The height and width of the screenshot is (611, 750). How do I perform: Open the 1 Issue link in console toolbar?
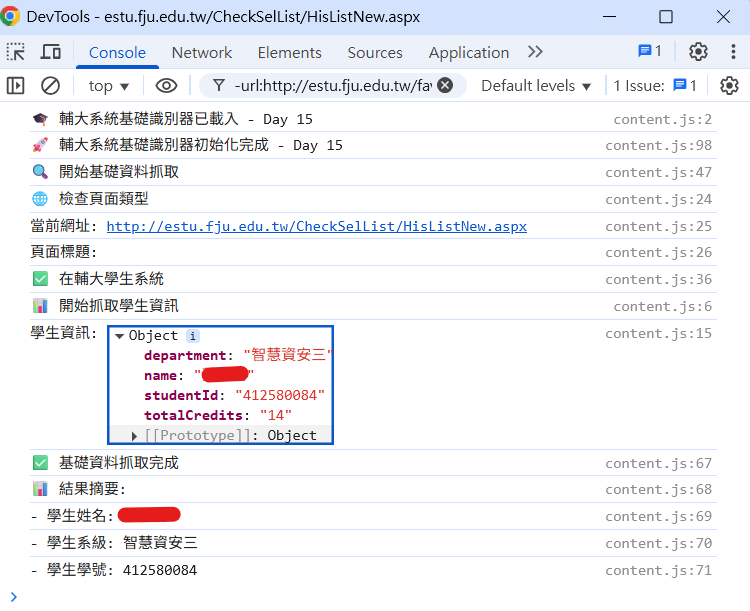tap(655, 86)
